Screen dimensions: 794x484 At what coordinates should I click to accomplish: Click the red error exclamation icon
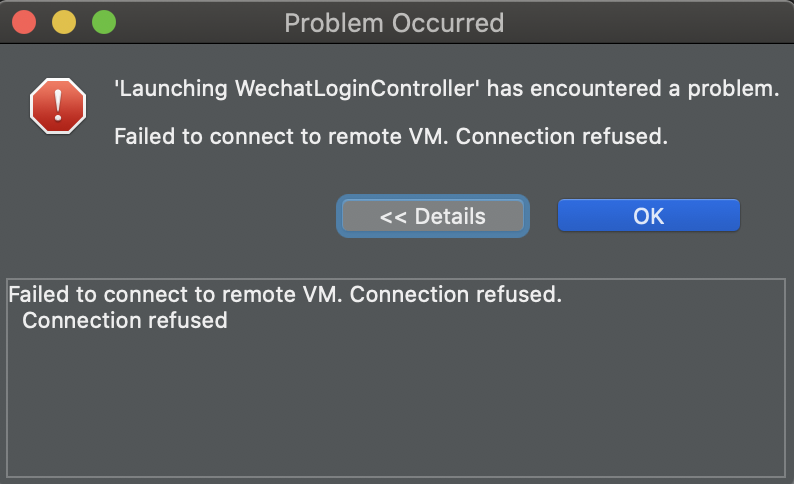click(58, 106)
